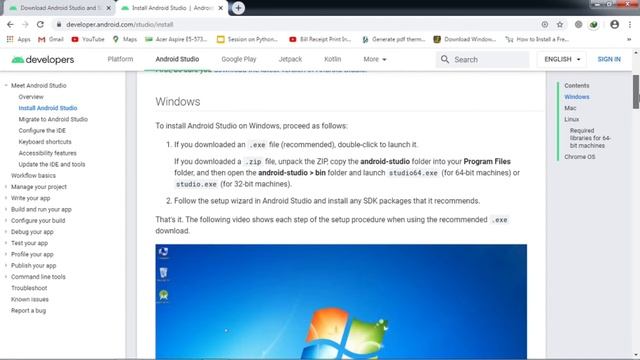Expand the Debug your app section

click(6, 232)
